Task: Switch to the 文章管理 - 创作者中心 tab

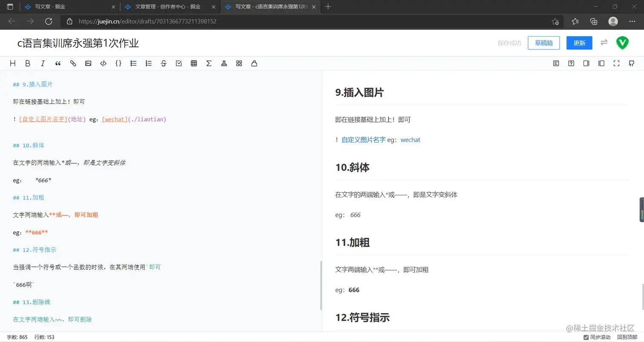Action: click(170, 7)
